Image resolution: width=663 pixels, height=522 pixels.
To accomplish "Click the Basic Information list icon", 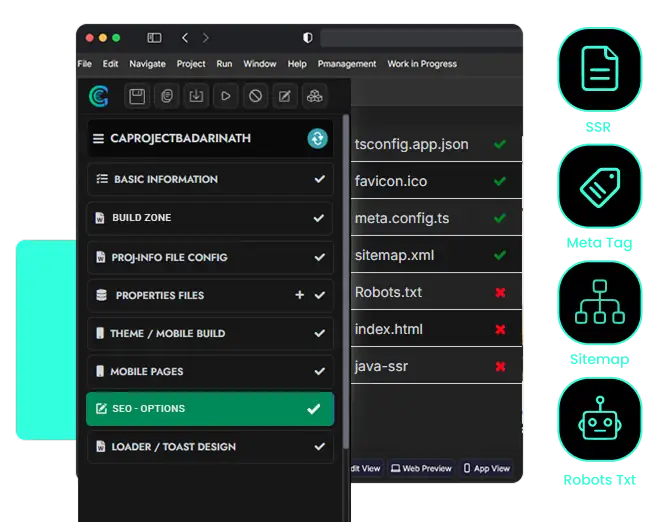I will 102,179.
